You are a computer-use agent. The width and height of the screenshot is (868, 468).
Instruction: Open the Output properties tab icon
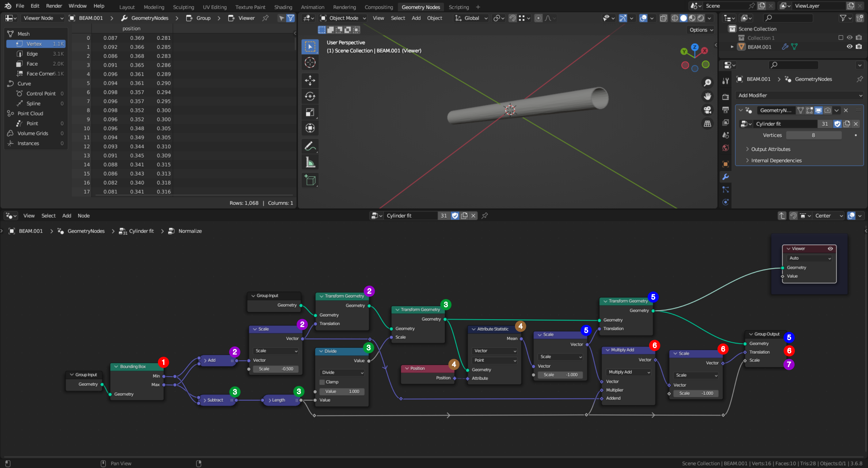(x=726, y=110)
